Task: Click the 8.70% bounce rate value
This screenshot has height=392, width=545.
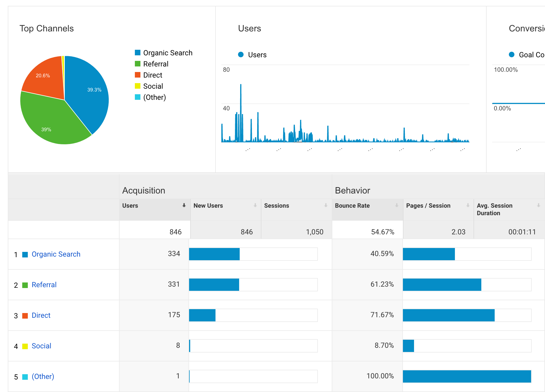Action: 384,345
